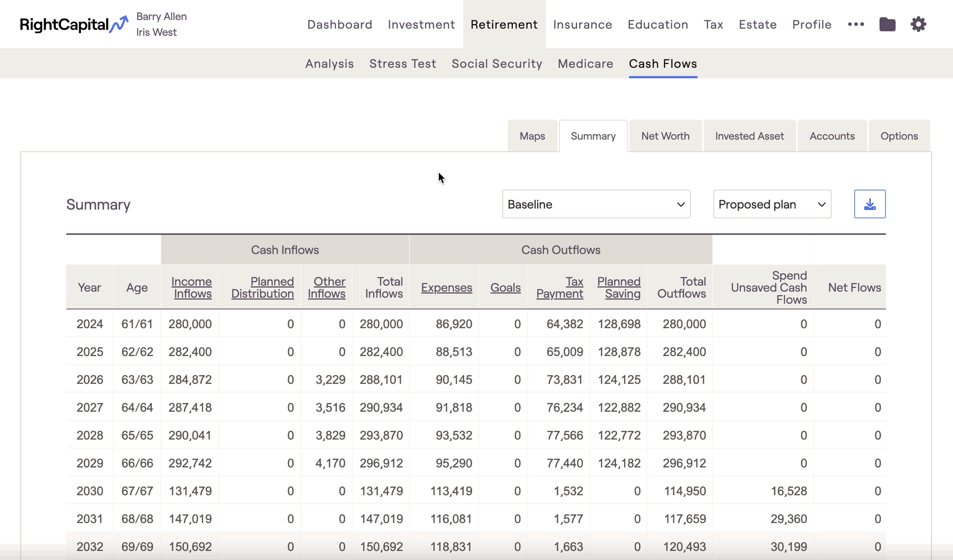
Task: Click the three-dots more menu icon
Action: coord(856,24)
